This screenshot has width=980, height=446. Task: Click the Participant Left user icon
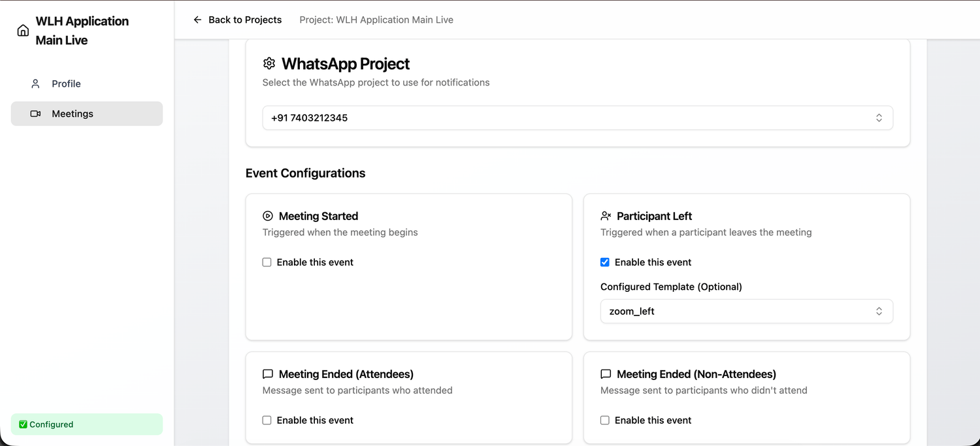[x=606, y=216]
